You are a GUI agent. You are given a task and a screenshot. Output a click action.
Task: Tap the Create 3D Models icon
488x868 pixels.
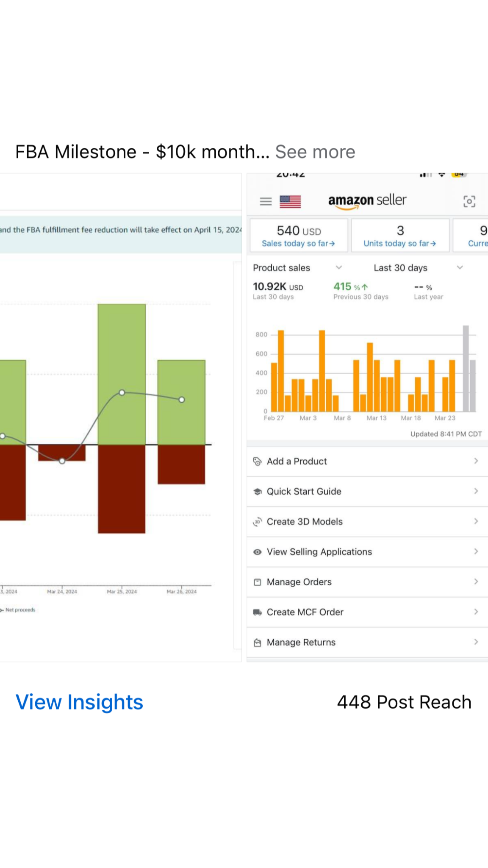[x=257, y=522]
